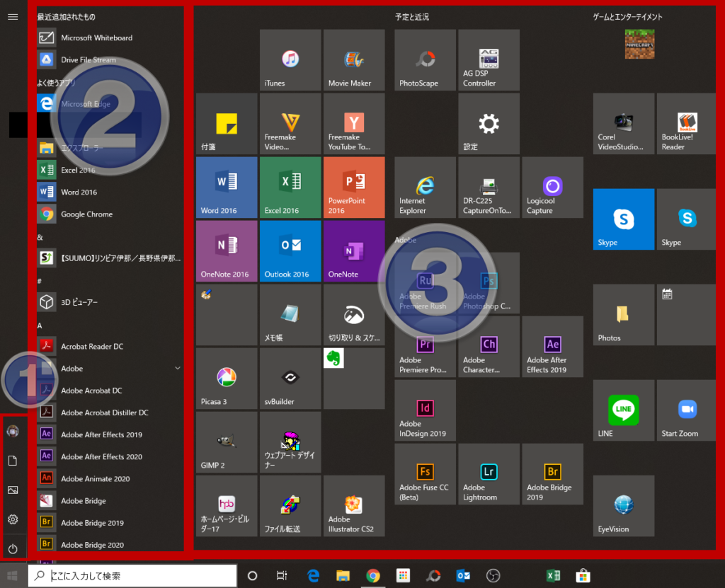Open ファイル転送 tile
Screen dimensions: 725x588
[x=290, y=506]
